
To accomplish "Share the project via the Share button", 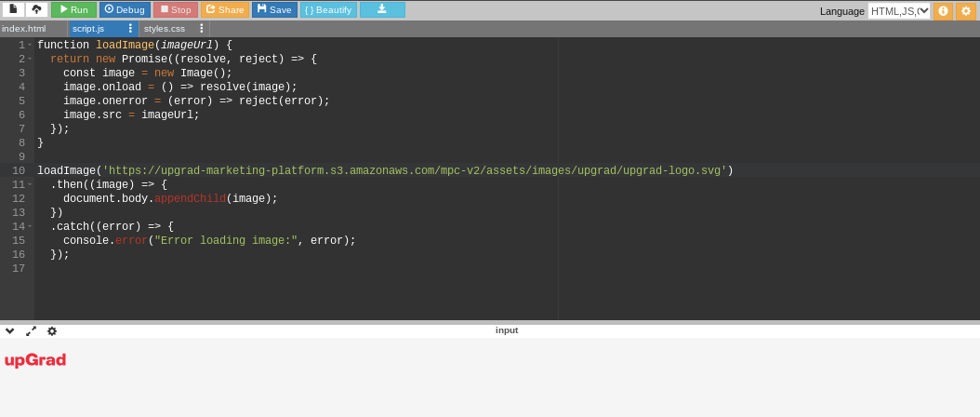I will tap(225, 9).
